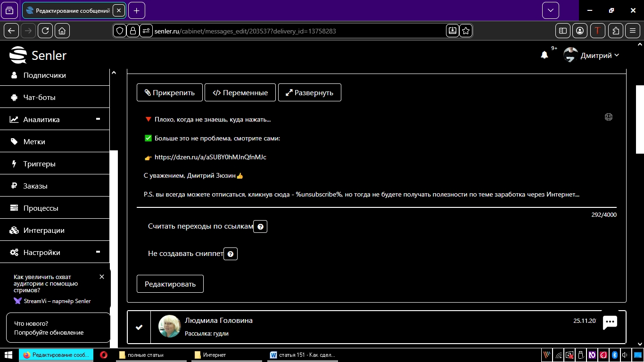The image size is (644, 362).
Task: Toggle the checkmark next to Людмила Головина
Action: [x=139, y=327]
